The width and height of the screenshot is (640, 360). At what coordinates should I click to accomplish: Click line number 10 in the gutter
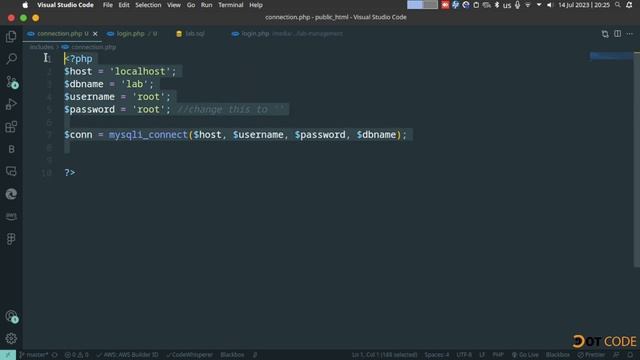(47, 173)
